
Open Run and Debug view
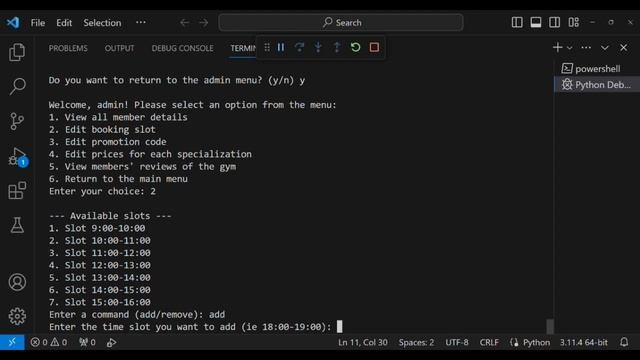[x=17, y=157]
